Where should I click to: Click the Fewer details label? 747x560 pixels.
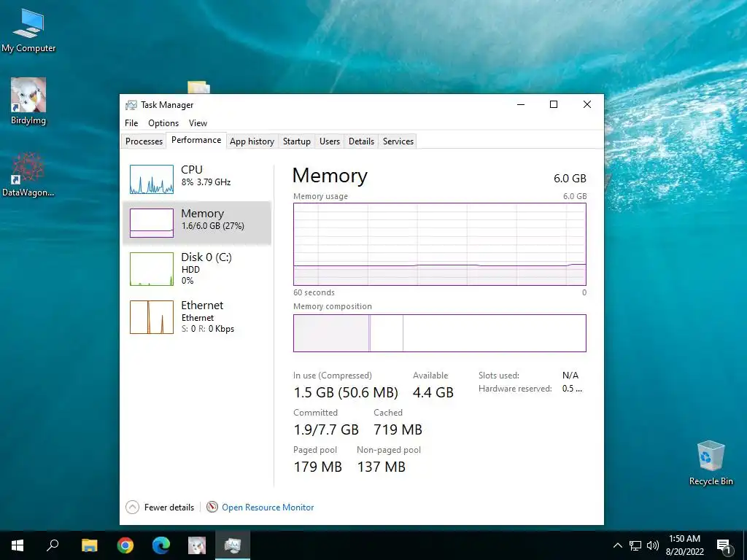click(169, 507)
